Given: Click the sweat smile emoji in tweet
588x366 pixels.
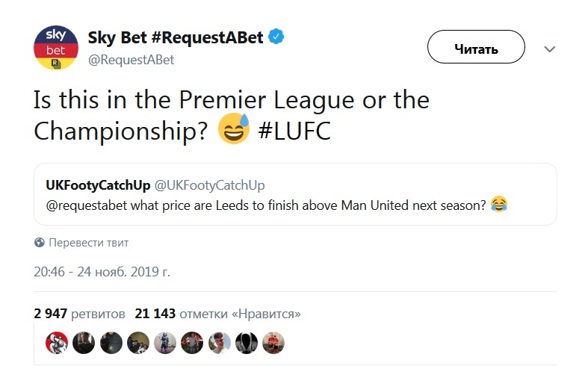Looking at the screenshot, I should (x=232, y=129).
